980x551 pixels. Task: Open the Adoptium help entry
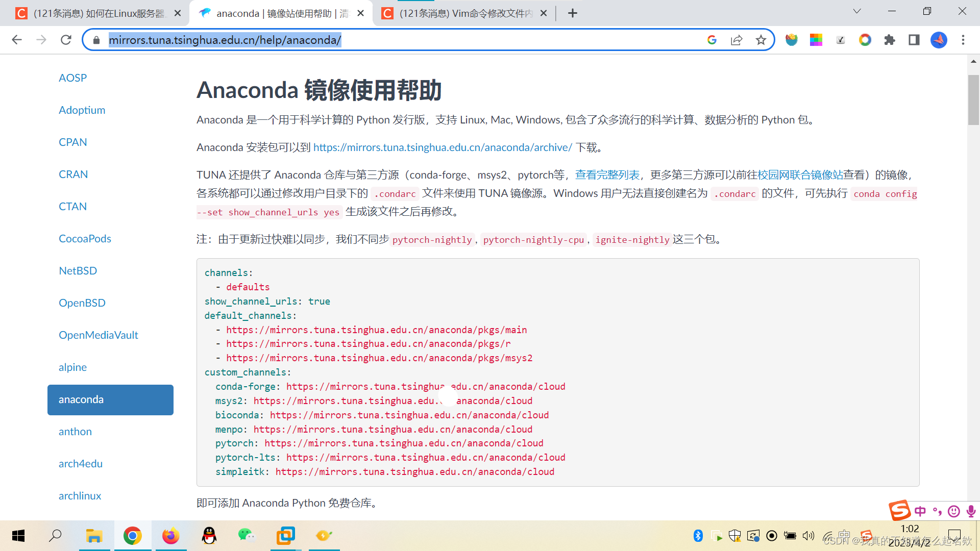click(x=82, y=110)
